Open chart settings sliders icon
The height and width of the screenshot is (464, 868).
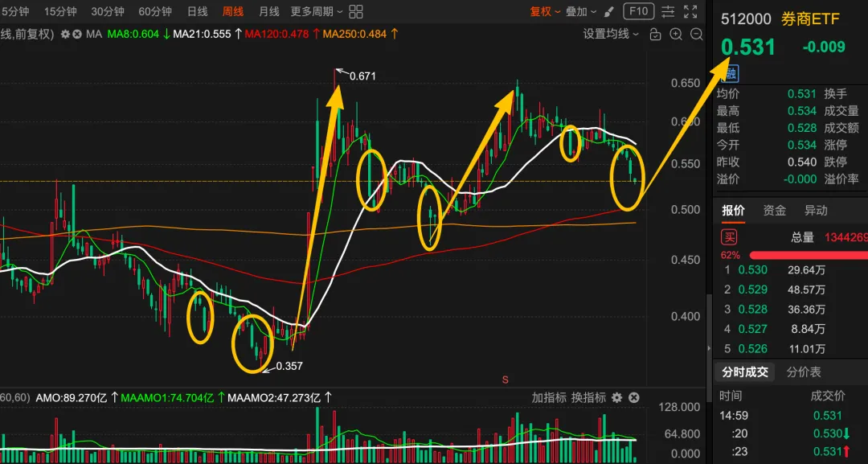point(668,11)
